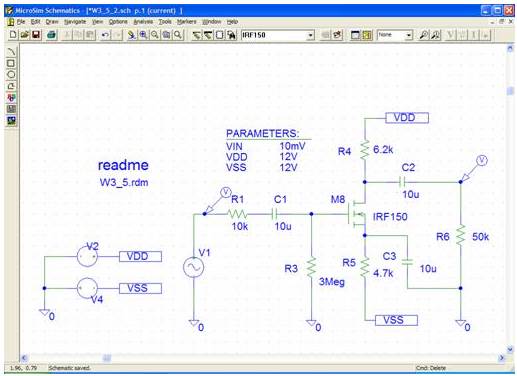
Task: Toggle bias current display I button
Action: [x=474, y=35]
